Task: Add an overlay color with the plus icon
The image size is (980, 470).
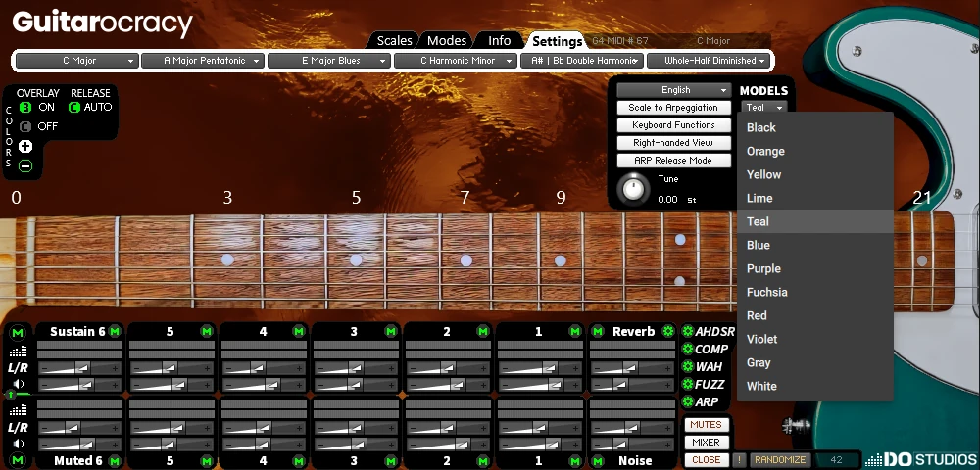Action: coord(25,147)
